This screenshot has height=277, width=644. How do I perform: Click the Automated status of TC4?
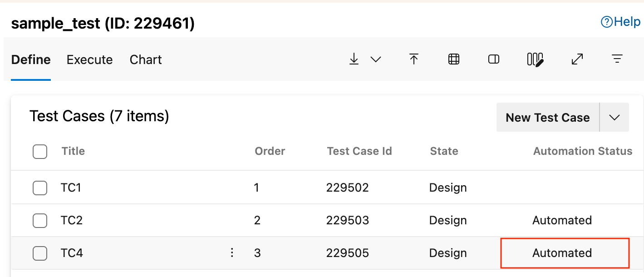point(562,253)
